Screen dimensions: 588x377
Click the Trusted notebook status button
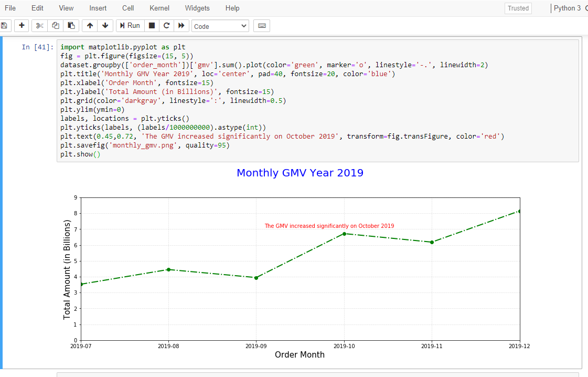pos(518,8)
